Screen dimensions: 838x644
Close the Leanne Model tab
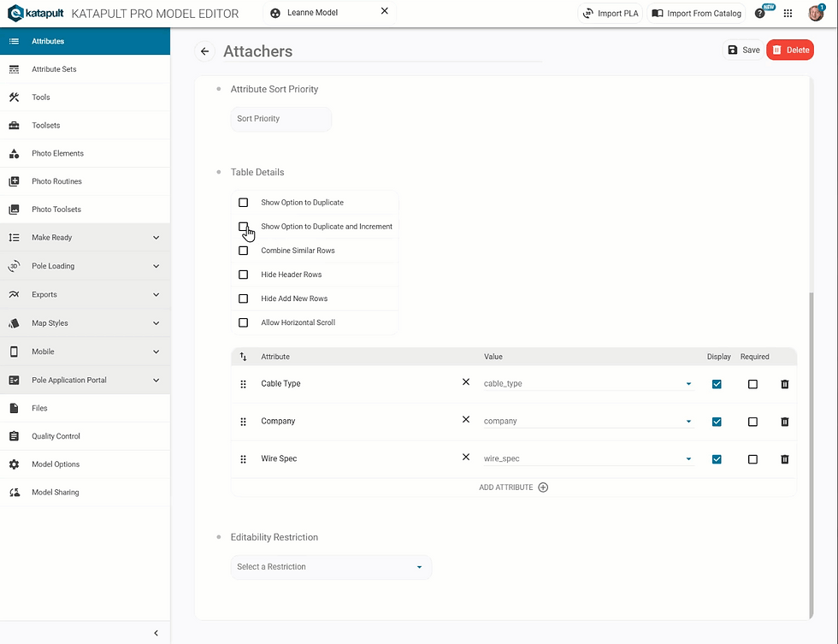(384, 11)
